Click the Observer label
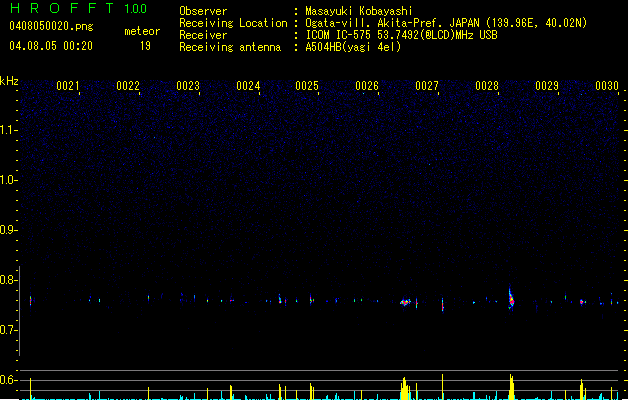 203,11
